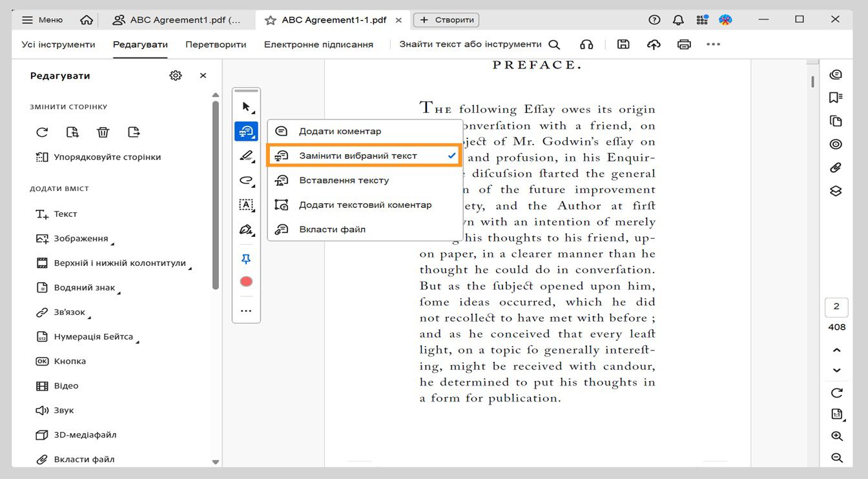Open the Електронне підписання tab
The height and width of the screenshot is (479, 868).
318,45
